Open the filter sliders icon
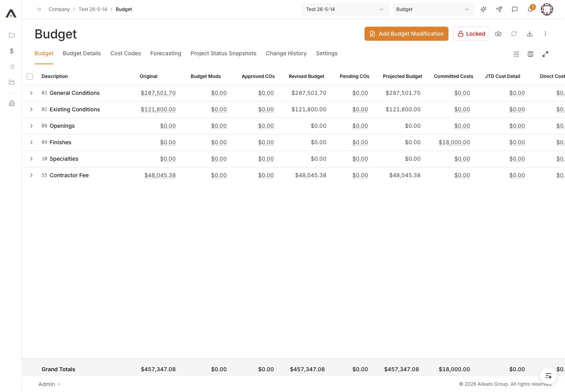565x392 pixels. 516,54
